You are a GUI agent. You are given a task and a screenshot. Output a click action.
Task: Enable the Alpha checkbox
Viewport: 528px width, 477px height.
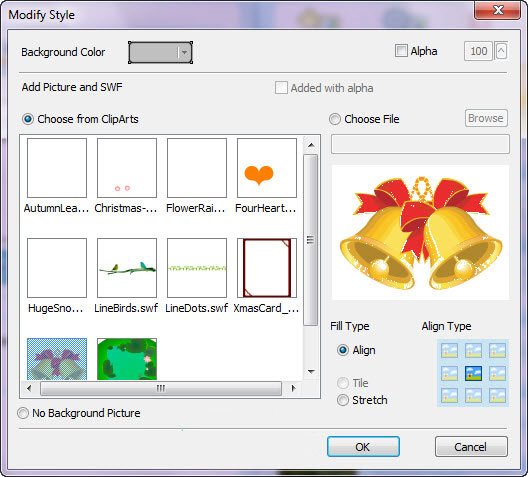pyautogui.click(x=401, y=51)
